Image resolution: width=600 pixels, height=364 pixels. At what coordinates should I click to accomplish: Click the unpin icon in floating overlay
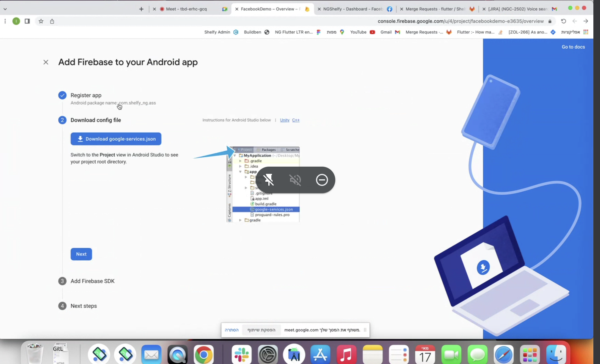pos(269,180)
